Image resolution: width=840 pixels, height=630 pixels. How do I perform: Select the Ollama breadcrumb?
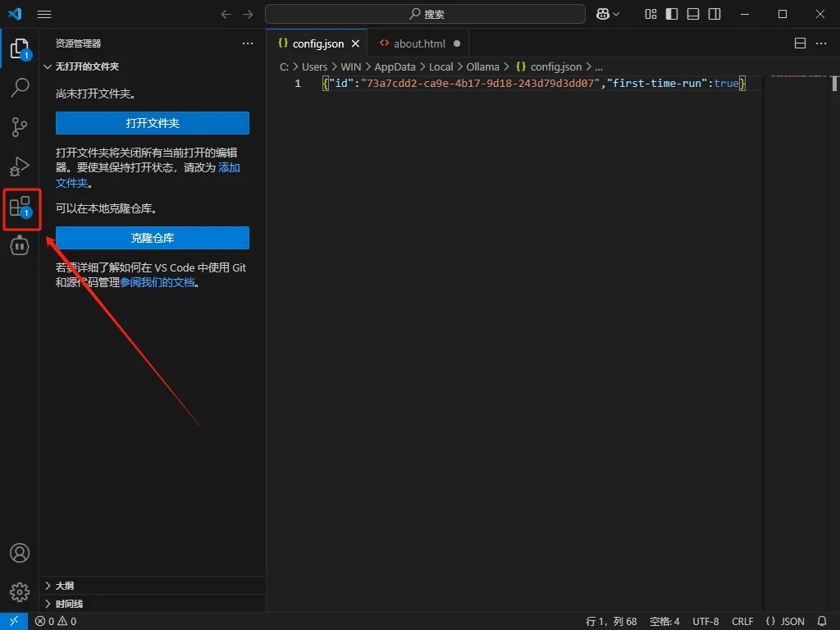pos(482,67)
